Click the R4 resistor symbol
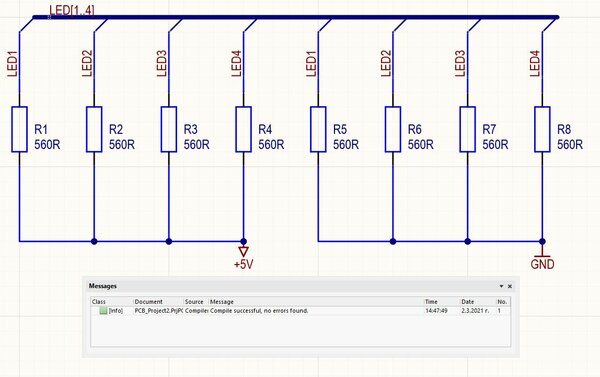600x377 pixels. pyautogui.click(x=243, y=129)
